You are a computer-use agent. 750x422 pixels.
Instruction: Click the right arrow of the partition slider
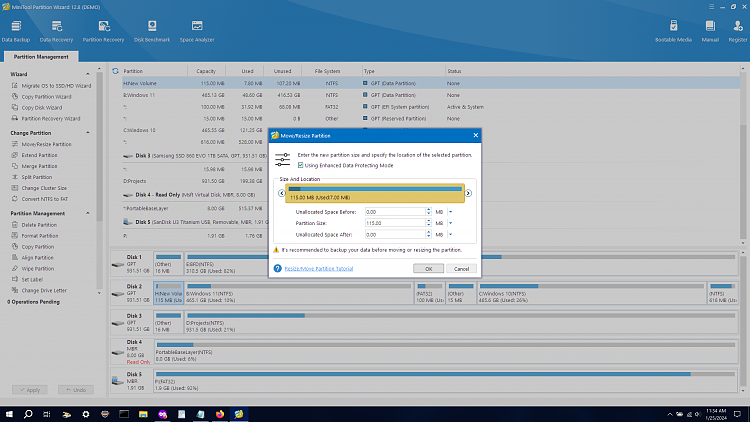pyautogui.click(x=468, y=193)
